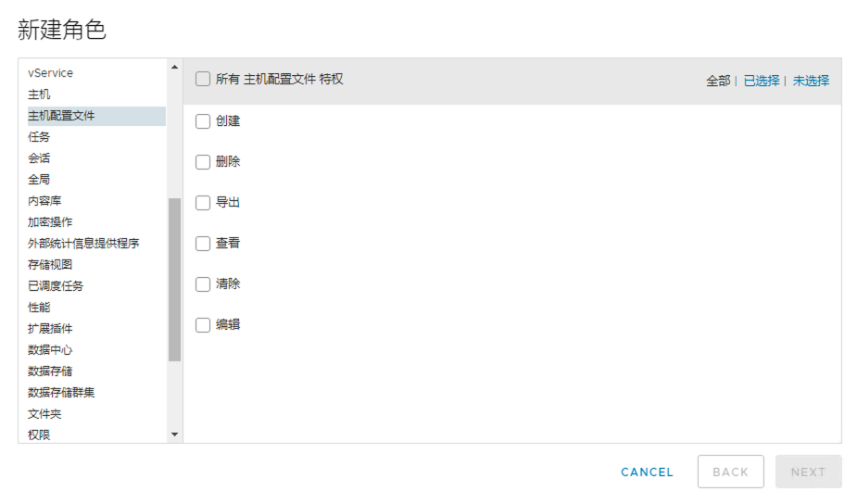
Task: Enable the 创建 privilege checkbox
Action: pyautogui.click(x=203, y=121)
